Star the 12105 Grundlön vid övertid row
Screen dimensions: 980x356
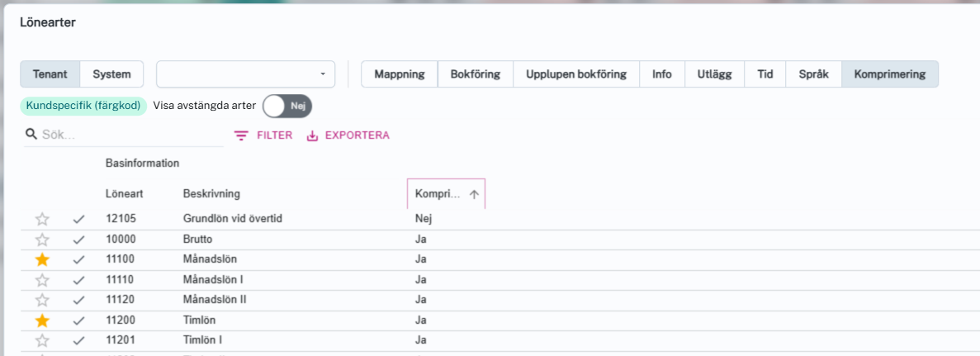[x=42, y=220]
